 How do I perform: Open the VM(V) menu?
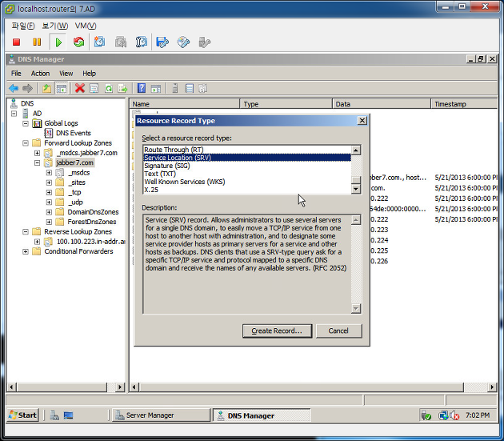(x=86, y=26)
